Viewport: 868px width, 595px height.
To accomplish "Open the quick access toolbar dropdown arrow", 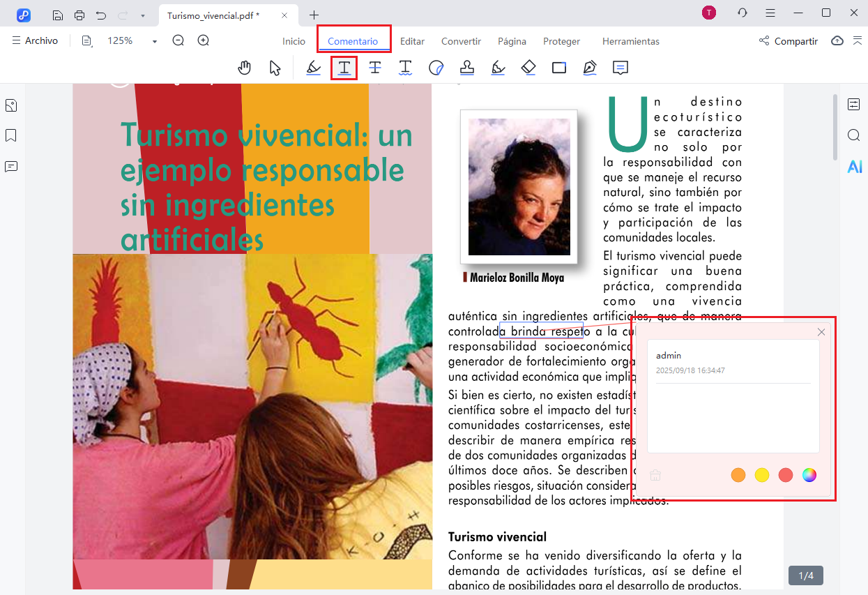I will coord(143,15).
